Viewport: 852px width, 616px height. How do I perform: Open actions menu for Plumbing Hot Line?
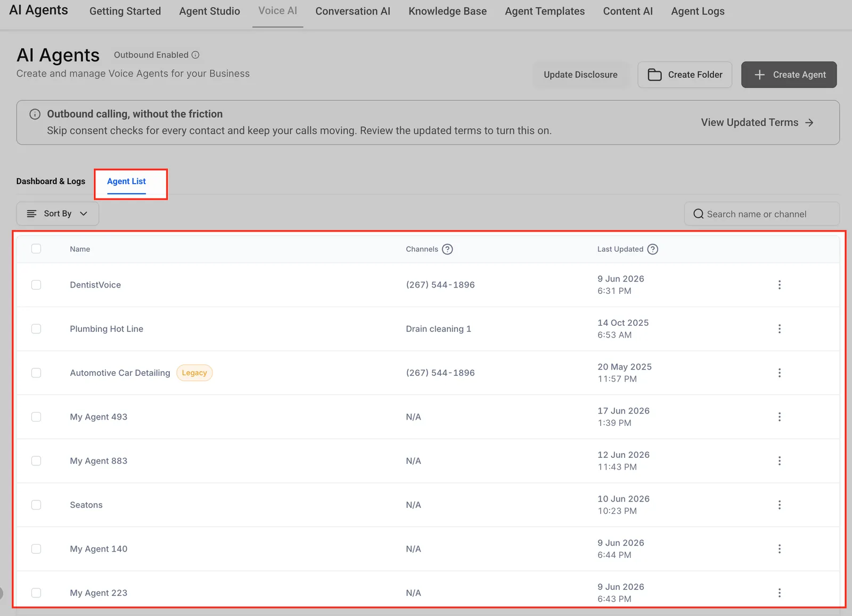click(x=780, y=329)
